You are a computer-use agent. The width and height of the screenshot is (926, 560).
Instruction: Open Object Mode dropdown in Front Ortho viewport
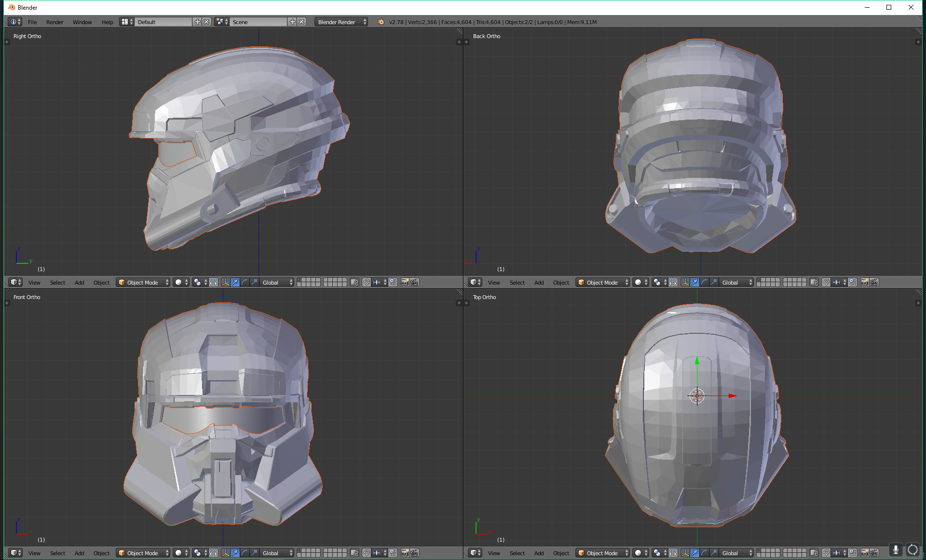[143, 553]
